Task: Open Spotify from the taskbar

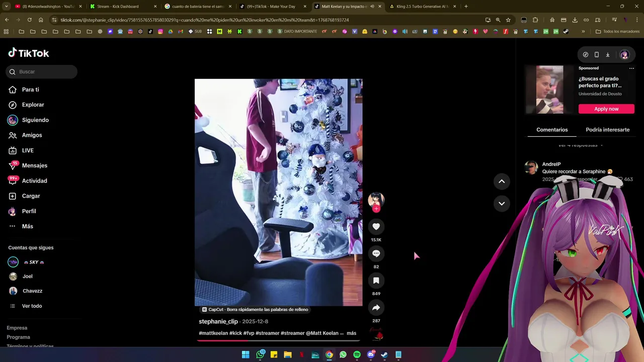Action: tap(357, 354)
